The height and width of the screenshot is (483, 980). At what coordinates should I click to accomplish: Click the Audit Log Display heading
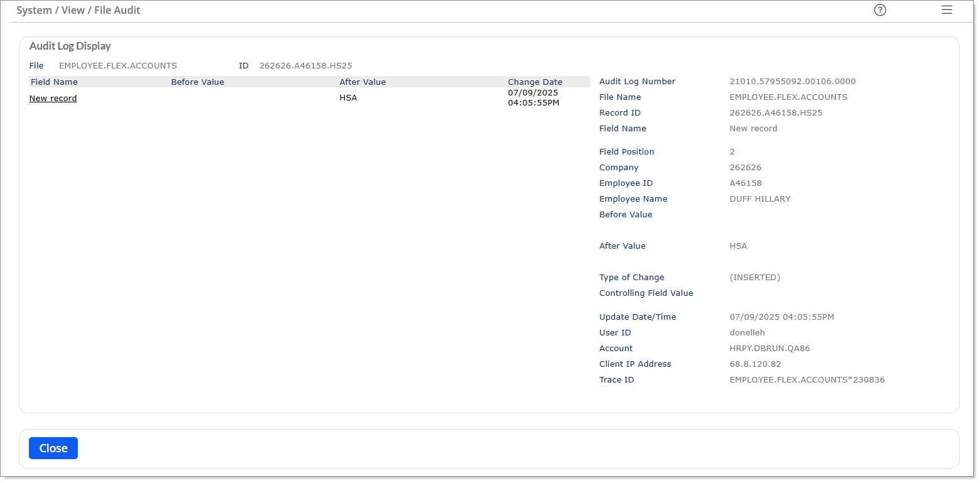(70, 46)
